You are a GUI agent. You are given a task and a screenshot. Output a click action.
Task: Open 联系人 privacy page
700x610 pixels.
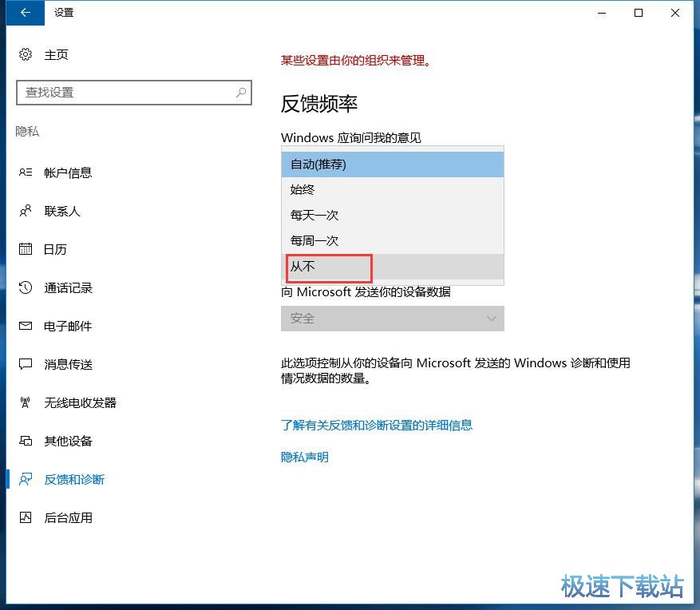pos(62,212)
